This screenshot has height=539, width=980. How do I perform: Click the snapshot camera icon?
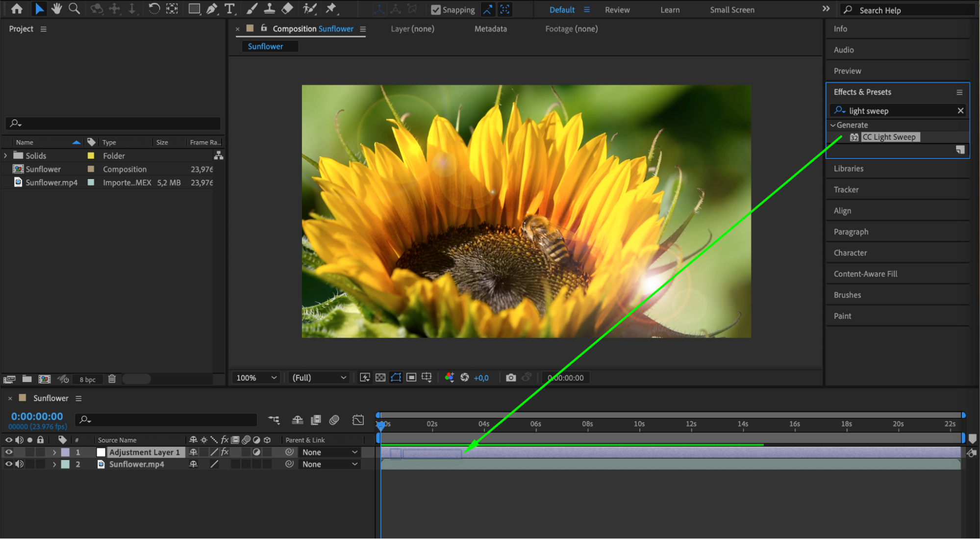511,377
